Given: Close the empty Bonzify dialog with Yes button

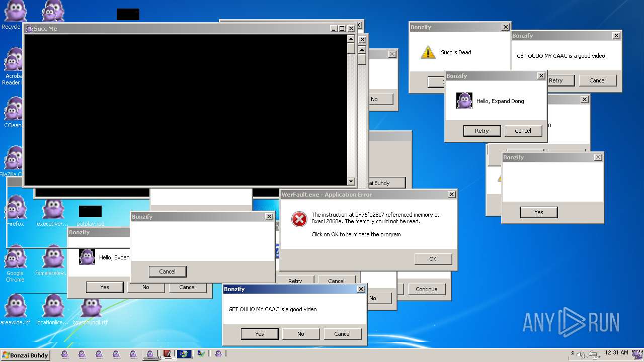Looking at the screenshot, I should click(598, 157).
